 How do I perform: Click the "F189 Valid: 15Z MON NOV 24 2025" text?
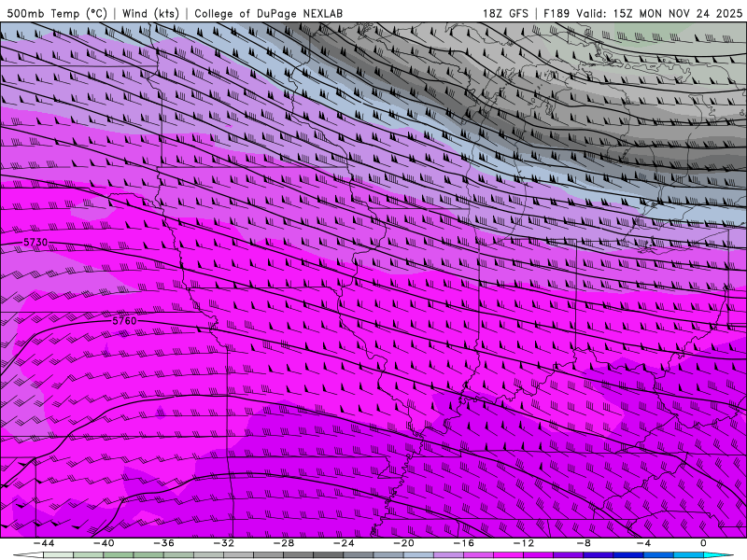coord(642,14)
